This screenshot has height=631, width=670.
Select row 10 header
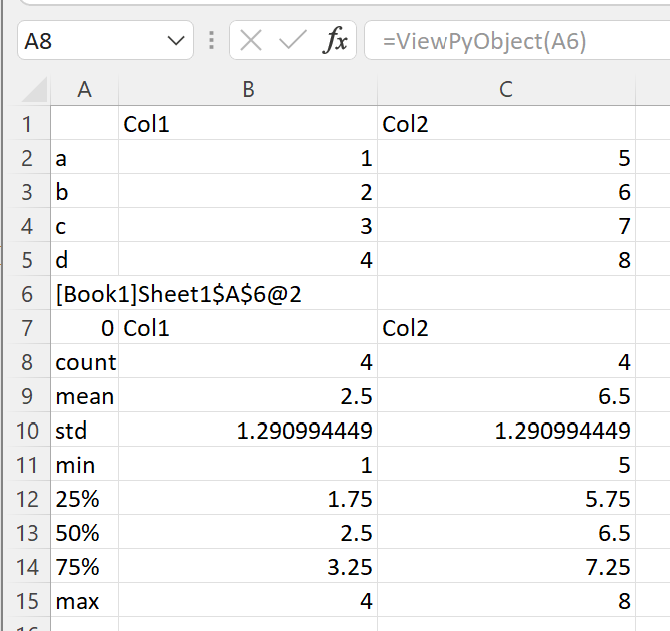click(x=26, y=431)
